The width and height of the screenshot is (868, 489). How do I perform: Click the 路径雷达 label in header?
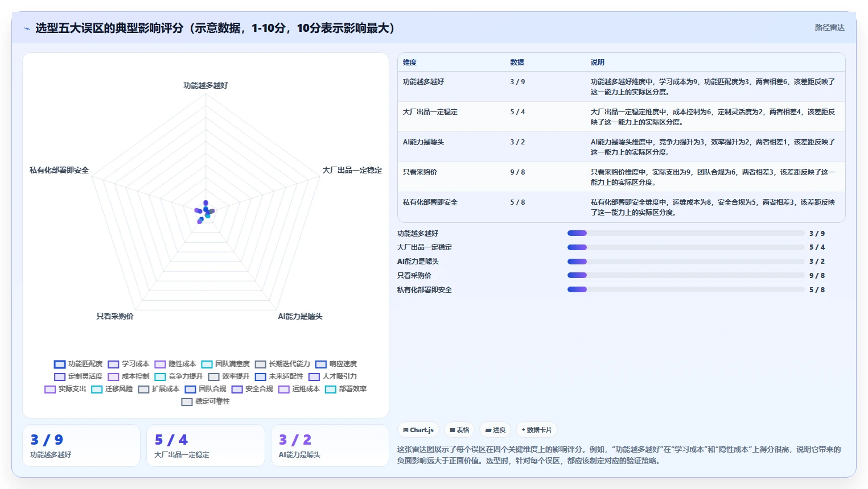[829, 27]
